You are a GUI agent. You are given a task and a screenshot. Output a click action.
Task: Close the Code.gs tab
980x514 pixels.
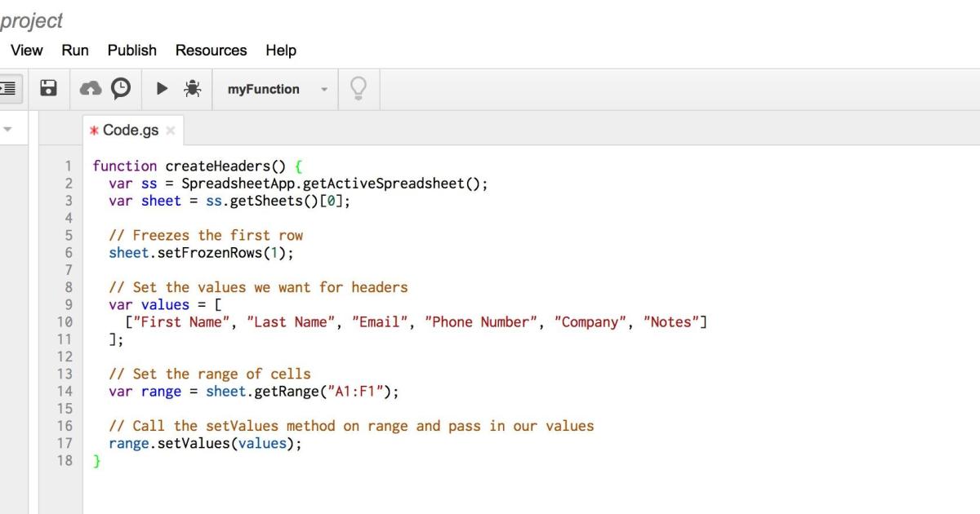pyautogui.click(x=171, y=131)
